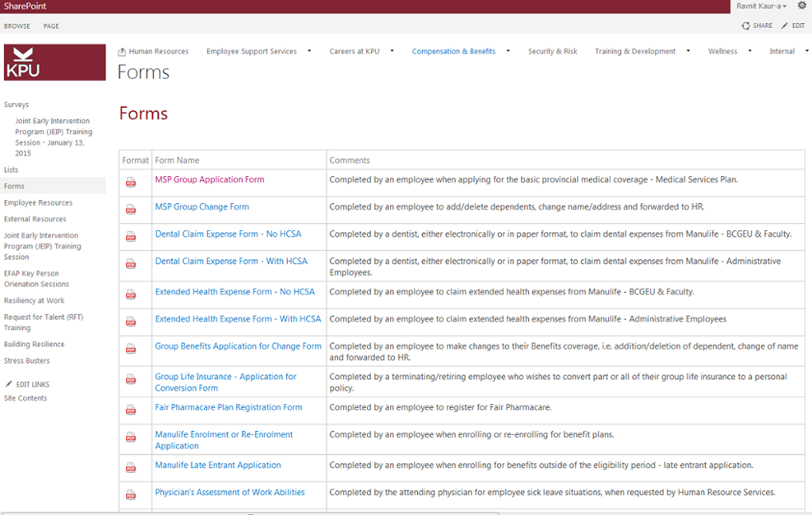Click the Share icon button in ribbon
This screenshot has height=515, width=812.
point(746,25)
